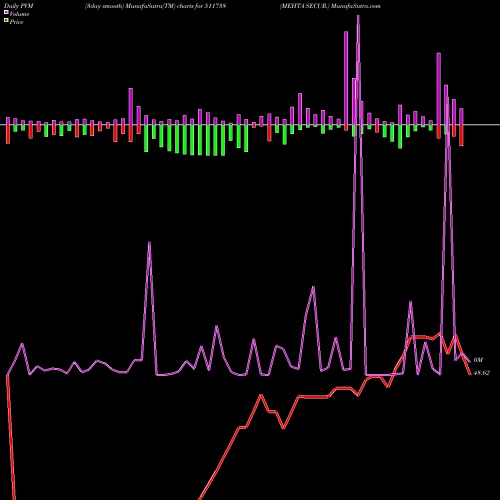Click the '(MEHTA SECUR.) MunafaSutra.com' heading
The image size is (500, 500).
coord(330,6)
